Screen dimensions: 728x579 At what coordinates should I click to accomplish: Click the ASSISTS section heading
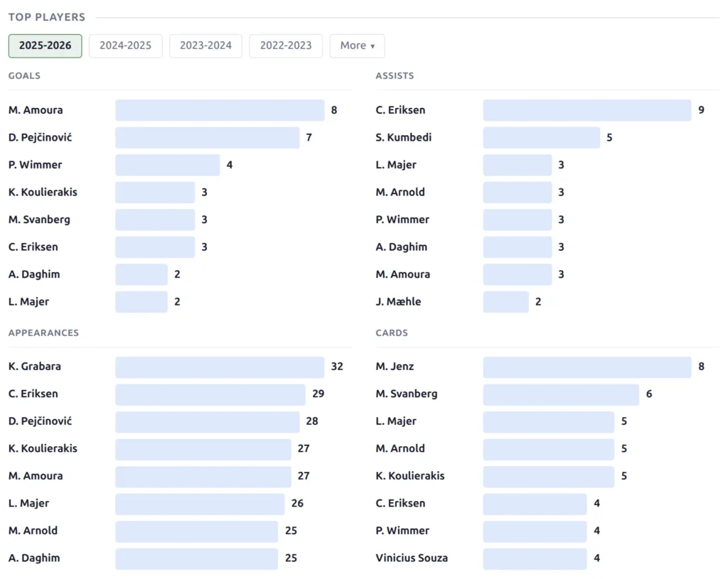[395, 75]
